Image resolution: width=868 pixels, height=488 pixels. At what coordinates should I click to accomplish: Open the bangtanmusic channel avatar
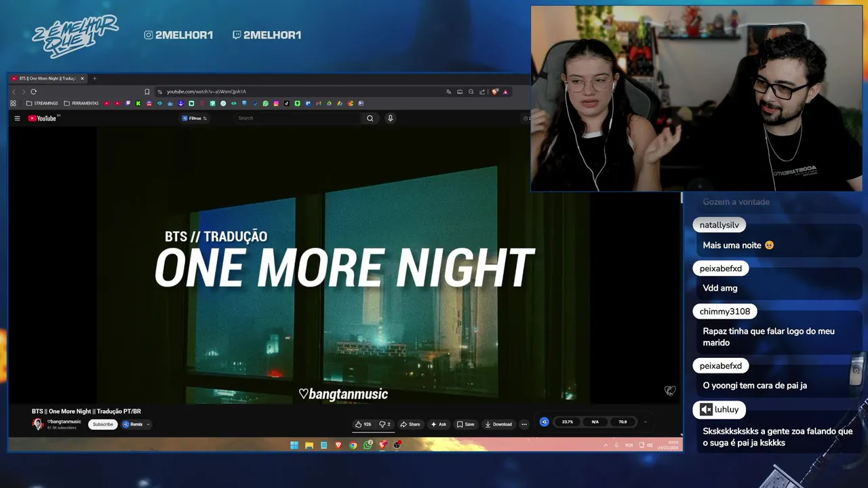pos(38,424)
